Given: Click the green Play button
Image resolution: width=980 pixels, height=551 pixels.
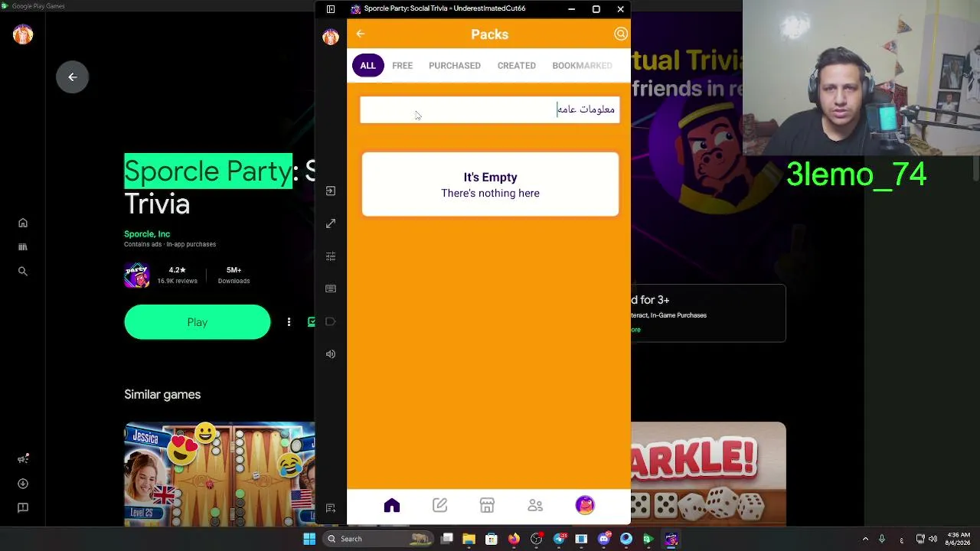Looking at the screenshot, I should (x=198, y=322).
